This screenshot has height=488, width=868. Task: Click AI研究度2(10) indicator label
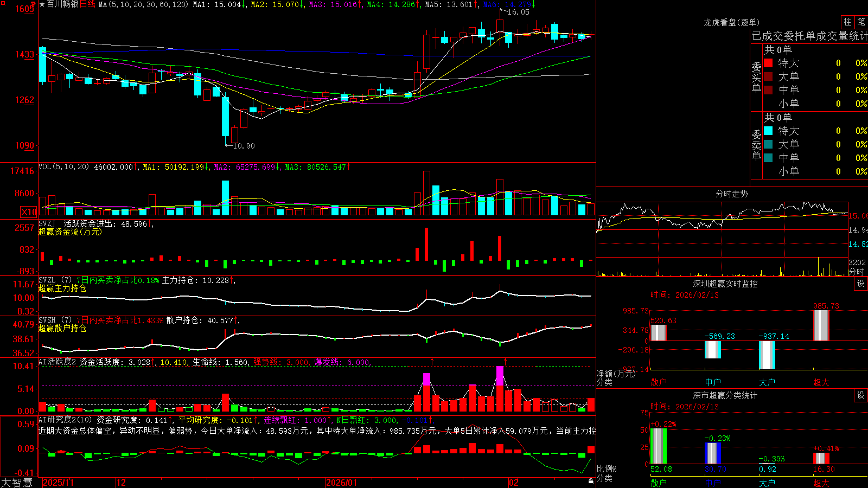pyautogui.click(x=66, y=420)
